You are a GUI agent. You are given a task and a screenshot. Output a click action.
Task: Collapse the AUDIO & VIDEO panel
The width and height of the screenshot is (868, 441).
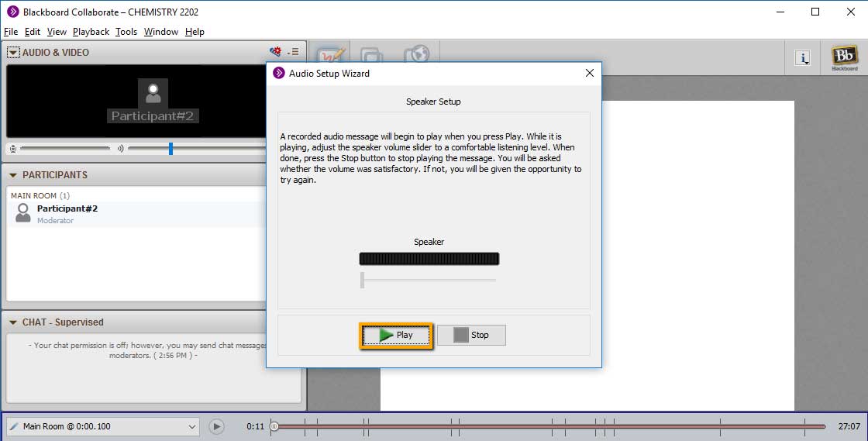point(13,53)
